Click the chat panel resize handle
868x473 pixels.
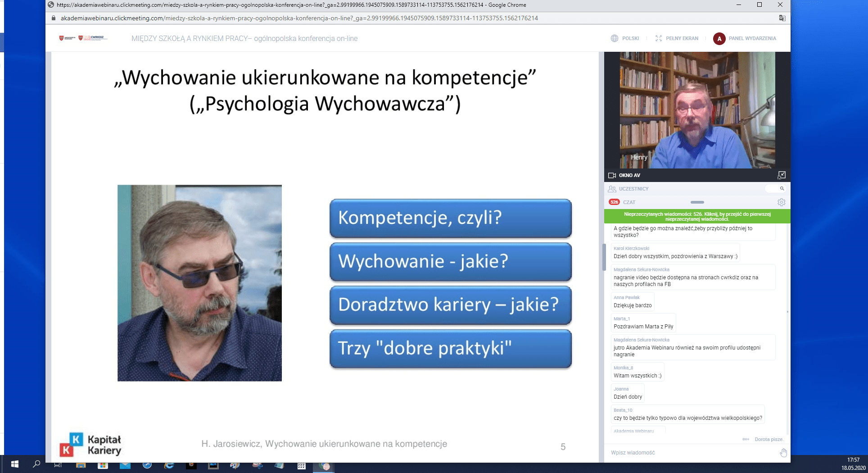point(697,202)
